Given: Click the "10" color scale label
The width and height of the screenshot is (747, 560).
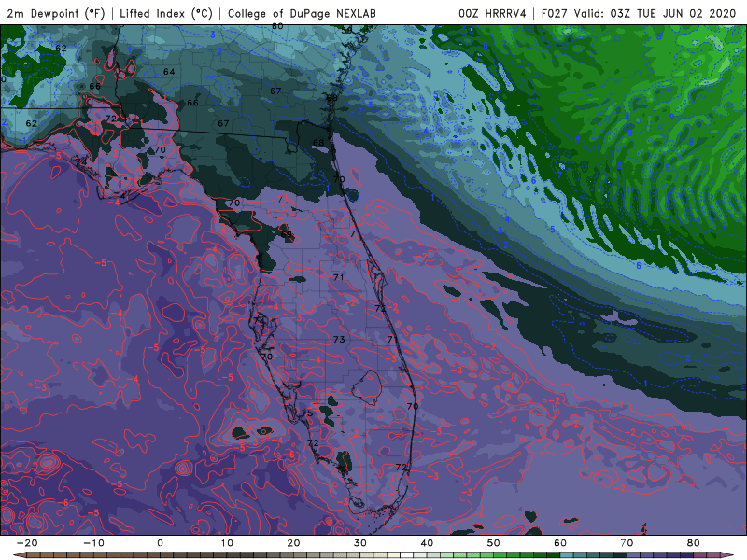Looking at the screenshot, I should [227, 543].
